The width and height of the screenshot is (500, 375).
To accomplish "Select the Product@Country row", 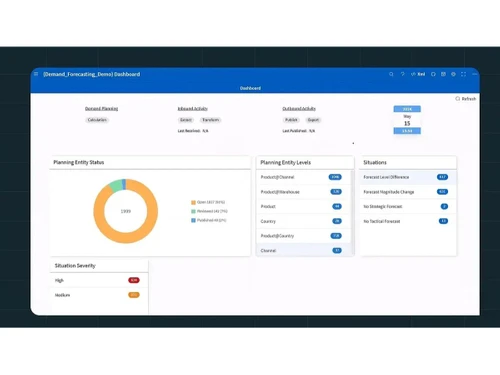I will pyautogui.click(x=303, y=236).
